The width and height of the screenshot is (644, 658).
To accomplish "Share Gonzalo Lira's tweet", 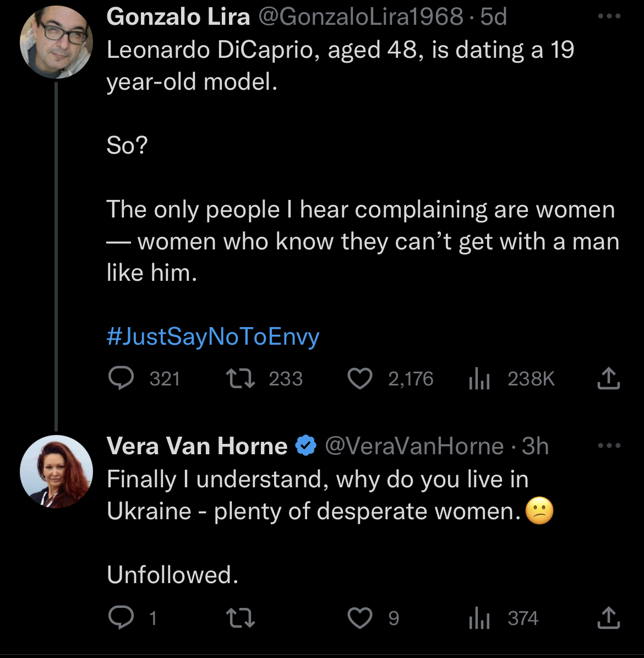I will (x=608, y=378).
